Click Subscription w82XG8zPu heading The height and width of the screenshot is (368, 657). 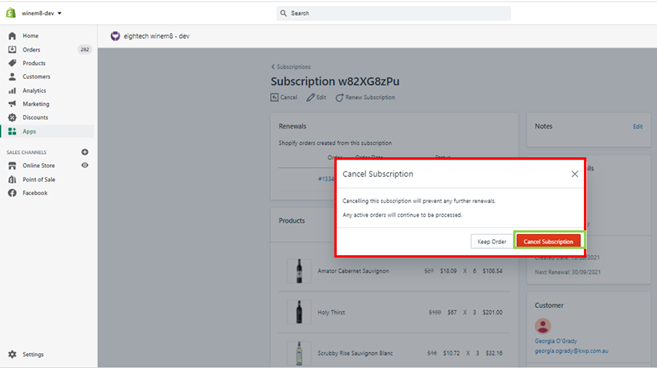[x=335, y=81]
